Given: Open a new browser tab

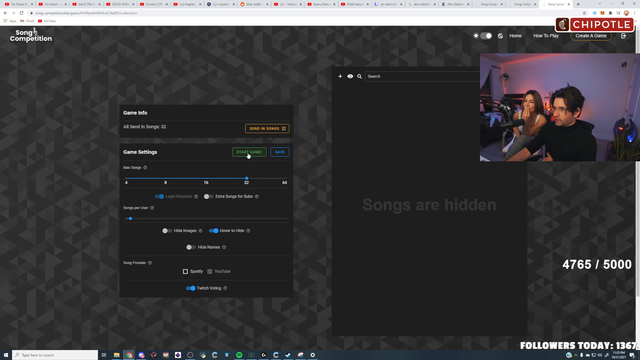Looking at the screenshot, I should pyautogui.click(x=578, y=4).
